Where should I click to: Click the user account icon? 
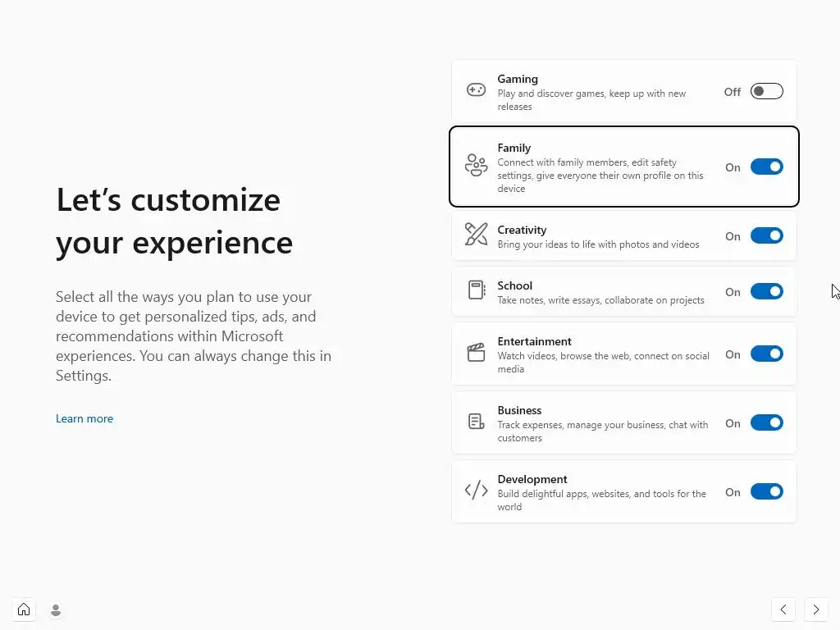tap(56, 609)
